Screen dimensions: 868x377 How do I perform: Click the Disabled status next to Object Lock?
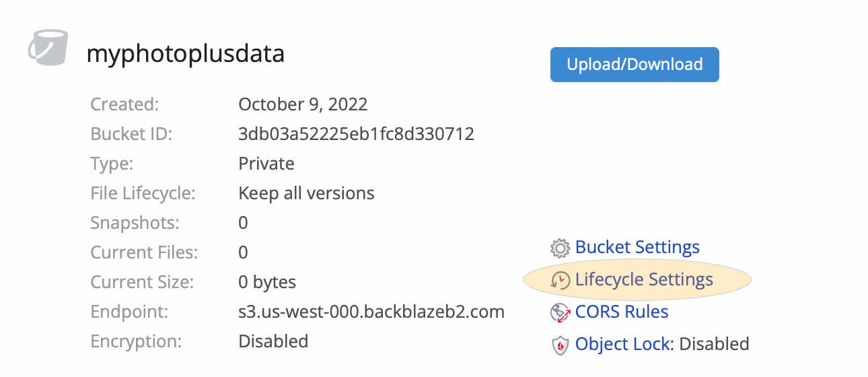(714, 344)
